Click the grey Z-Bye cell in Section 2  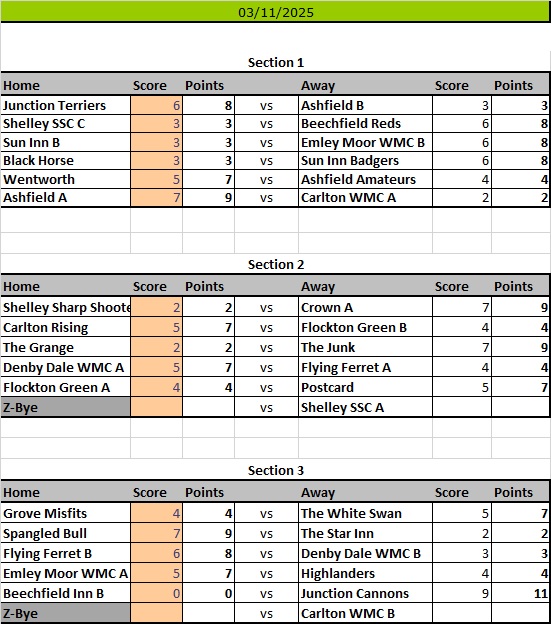pos(66,408)
